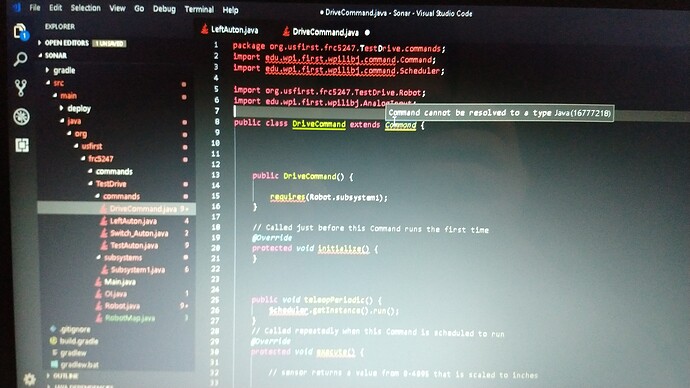
Task: Click the unsaved dot on DriveCommand.java tab
Action: coord(367,33)
